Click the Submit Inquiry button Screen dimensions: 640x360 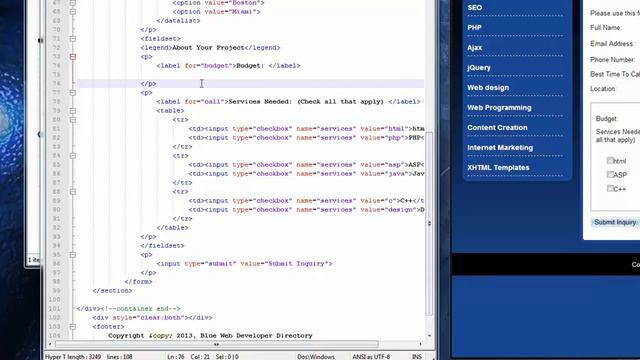click(x=615, y=222)
